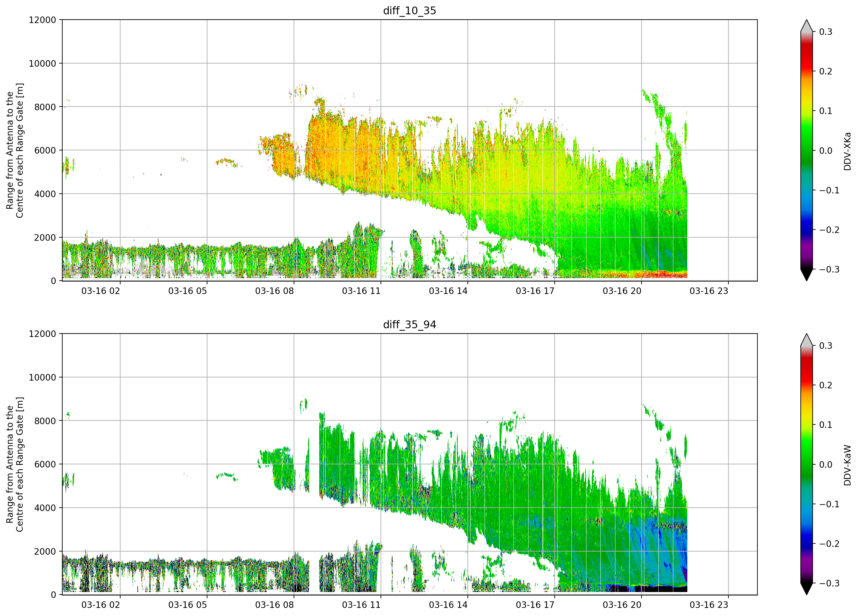
Task: Click the 0.1 tick on the DDV-XKa colorbar
Action: (826, 111)
